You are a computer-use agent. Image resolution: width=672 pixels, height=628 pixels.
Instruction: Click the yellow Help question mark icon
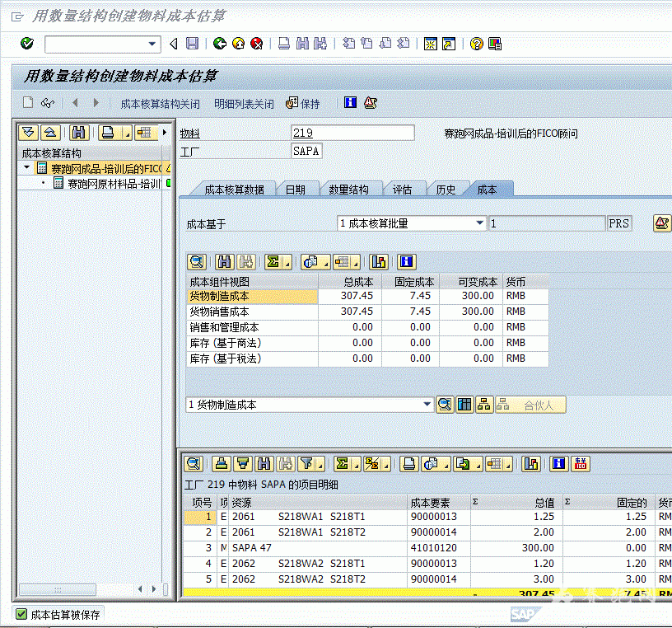[477, 44]
